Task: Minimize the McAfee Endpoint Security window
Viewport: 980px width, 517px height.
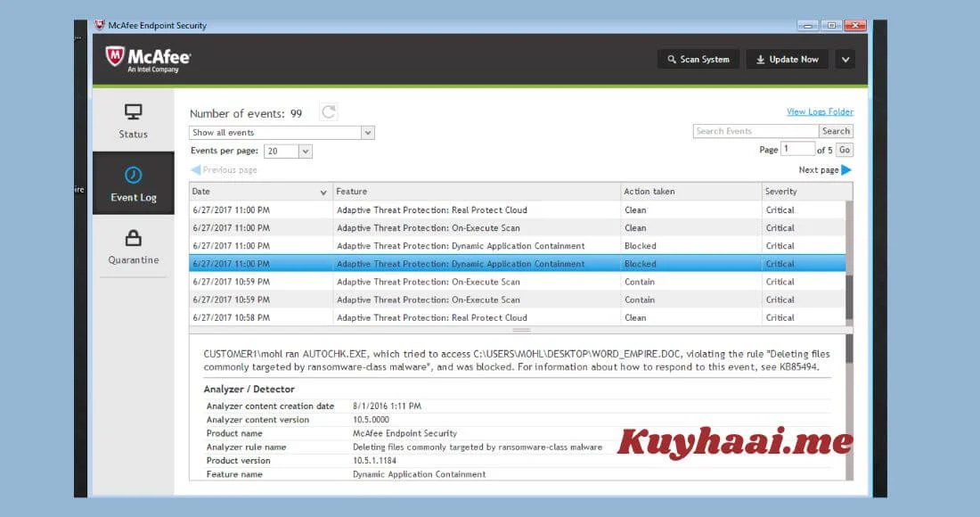Action: point(807,26)
